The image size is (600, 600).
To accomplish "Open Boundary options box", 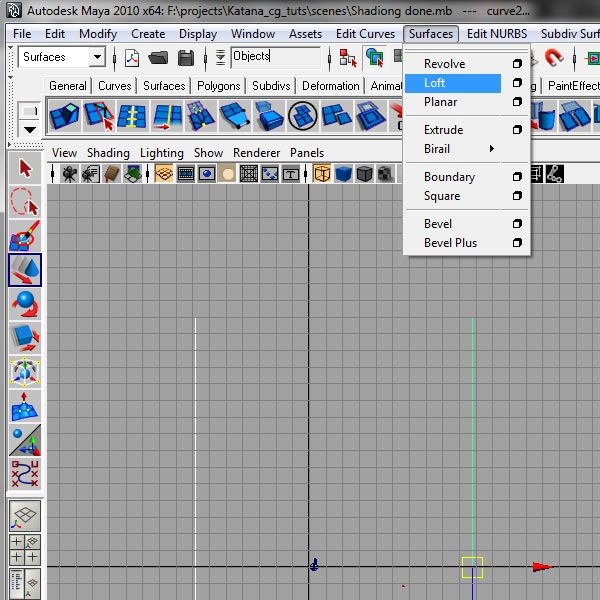I will pos(517,176).
